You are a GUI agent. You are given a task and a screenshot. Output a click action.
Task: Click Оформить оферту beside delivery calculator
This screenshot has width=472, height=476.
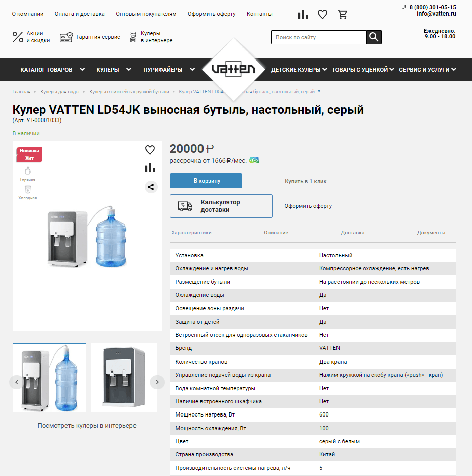point(308,206)
